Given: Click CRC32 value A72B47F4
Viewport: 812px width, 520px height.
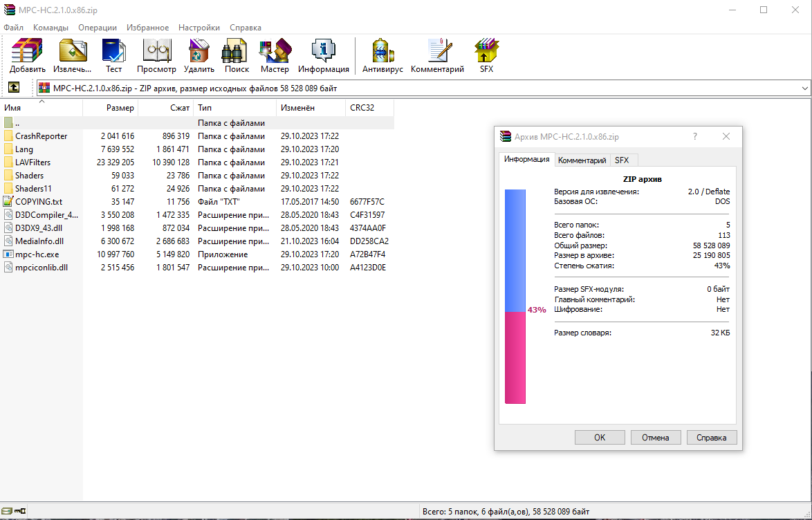Looking at the screenshot, I should [368, 254].
